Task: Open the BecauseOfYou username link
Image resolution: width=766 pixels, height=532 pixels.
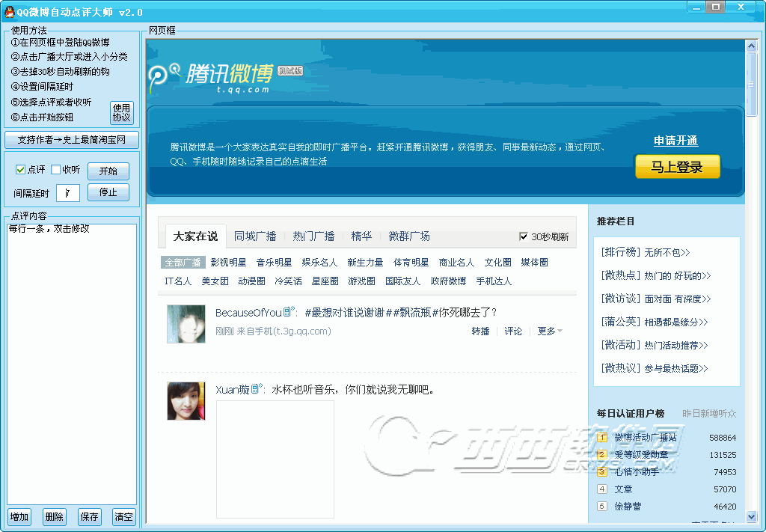Action: [x=248, y=313]
